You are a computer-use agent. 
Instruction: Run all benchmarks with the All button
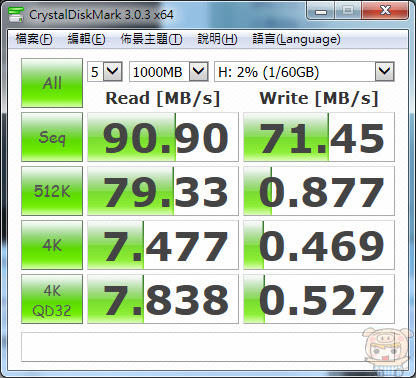[52, 83]
